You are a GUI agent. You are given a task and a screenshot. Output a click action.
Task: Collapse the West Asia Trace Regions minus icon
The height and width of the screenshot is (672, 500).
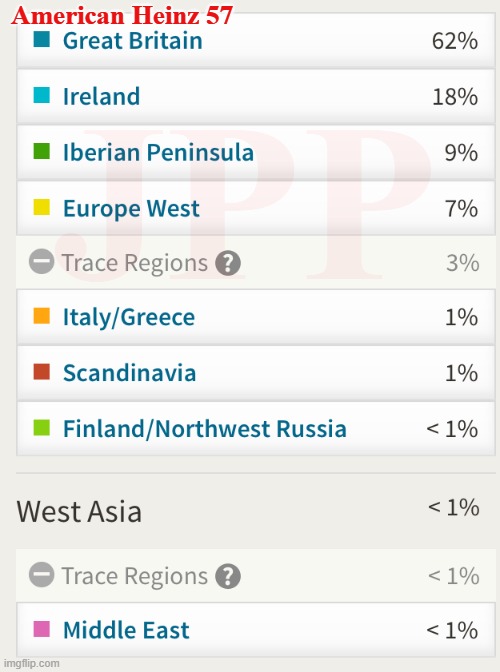[42, 575]
